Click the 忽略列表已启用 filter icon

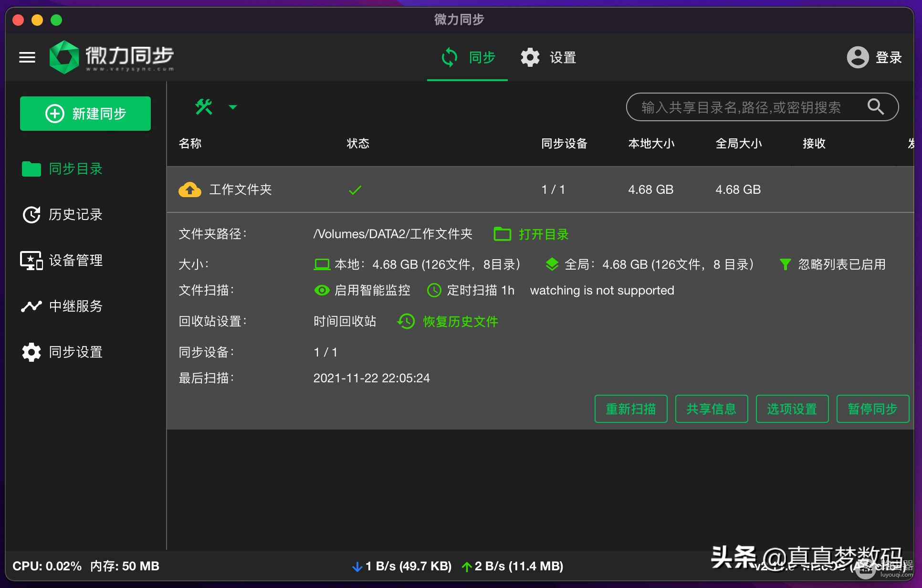(785, 264)
